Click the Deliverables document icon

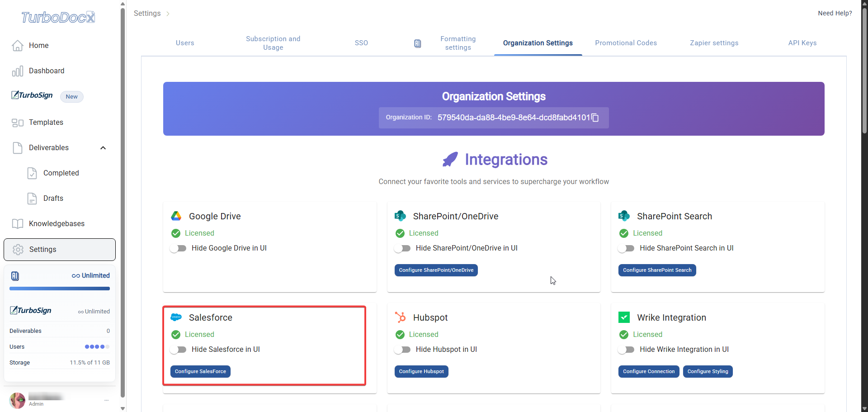[x=18, y=148]
